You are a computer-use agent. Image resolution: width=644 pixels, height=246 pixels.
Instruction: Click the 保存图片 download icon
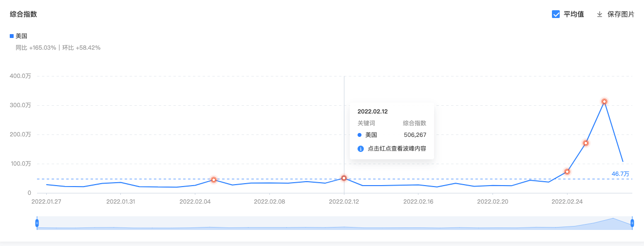[x=600, y=14]
